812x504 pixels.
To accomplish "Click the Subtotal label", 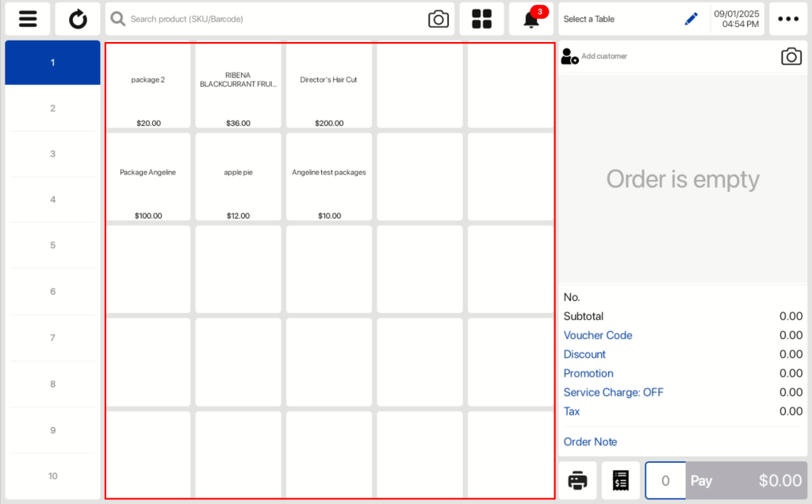I will (x=583, y=316).
